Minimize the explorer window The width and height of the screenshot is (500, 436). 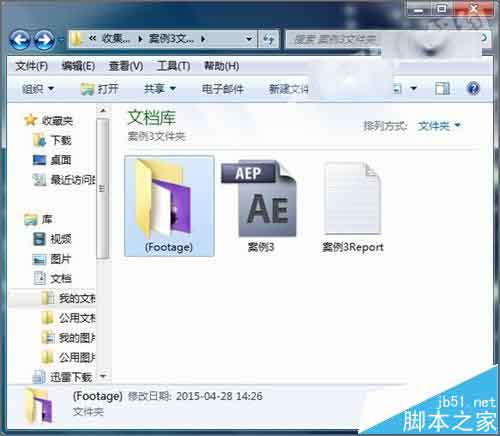418,9
